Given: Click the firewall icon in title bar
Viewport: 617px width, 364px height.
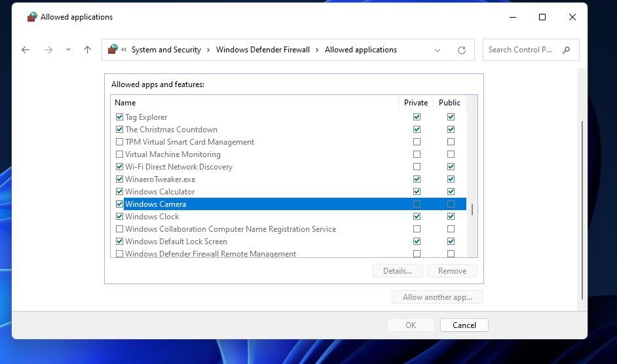Looking at the screenshot, I should tap(31, 17).
